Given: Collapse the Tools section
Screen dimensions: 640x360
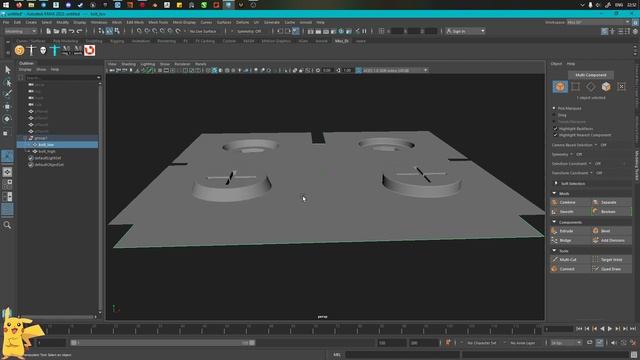Looking at the screenshot, I should [554, 251].
